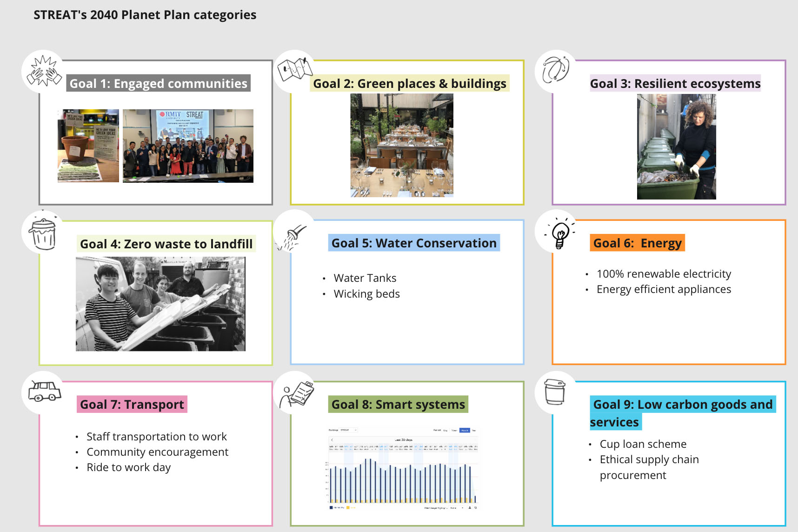Click the clipboard checklist icon for Goal 8
The height and width of the screenshot is (532, 798).
298,394
